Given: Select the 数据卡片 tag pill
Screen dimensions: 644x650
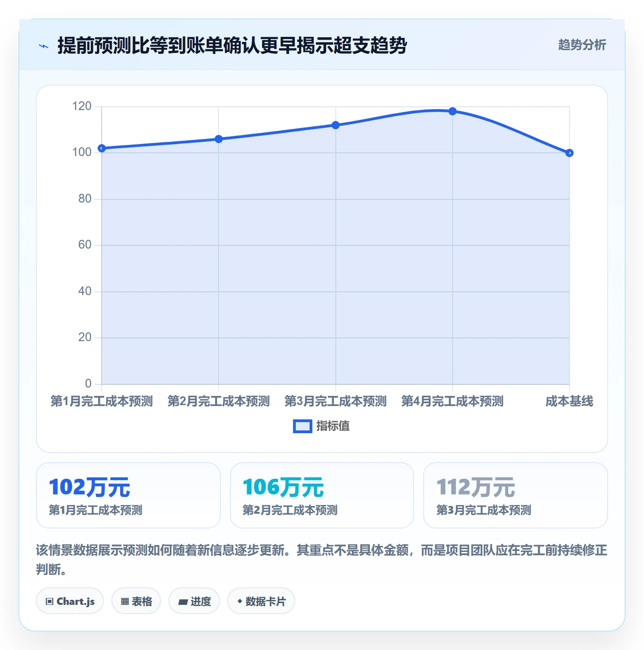Looking at the screenshot, I should point(261,601).
